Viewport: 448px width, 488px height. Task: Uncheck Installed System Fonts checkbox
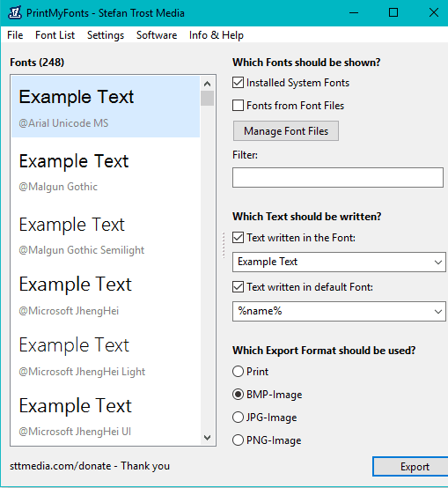pyautogui.click(x=238, y=83)
